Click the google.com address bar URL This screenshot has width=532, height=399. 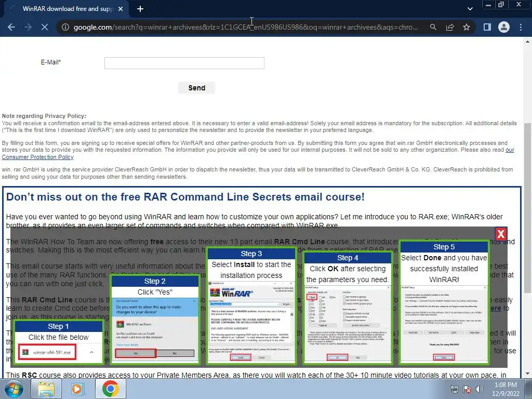(x=246, y=27)
